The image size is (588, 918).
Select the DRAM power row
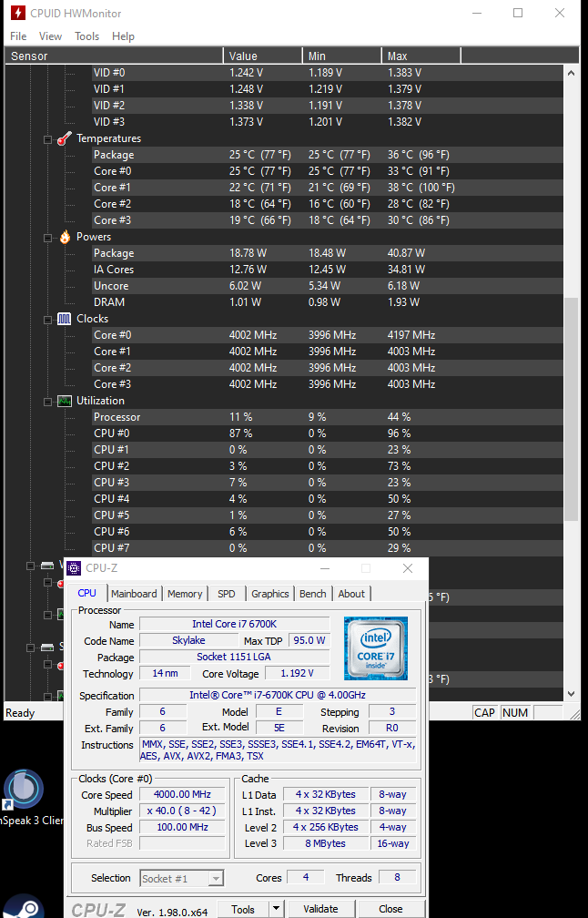point(328,302)
